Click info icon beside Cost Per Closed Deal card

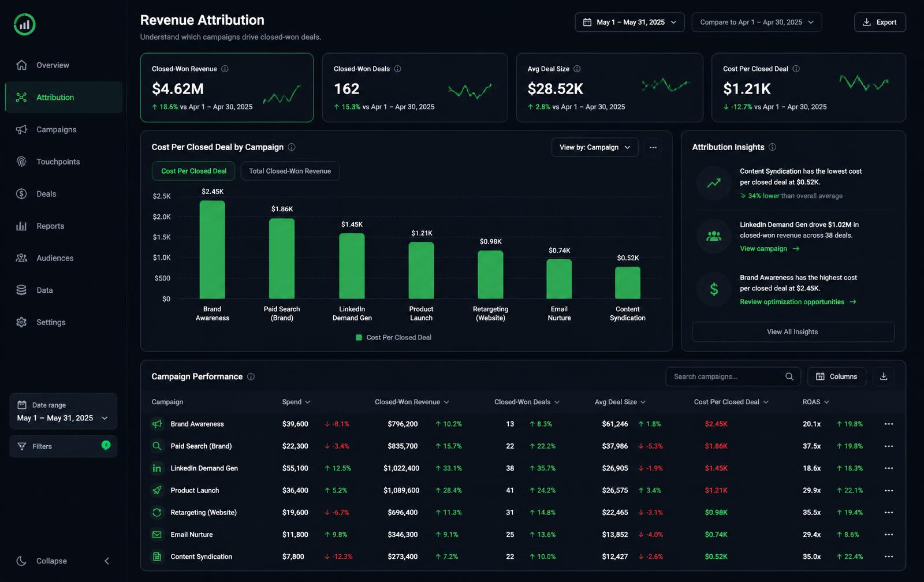pos(796,69)
